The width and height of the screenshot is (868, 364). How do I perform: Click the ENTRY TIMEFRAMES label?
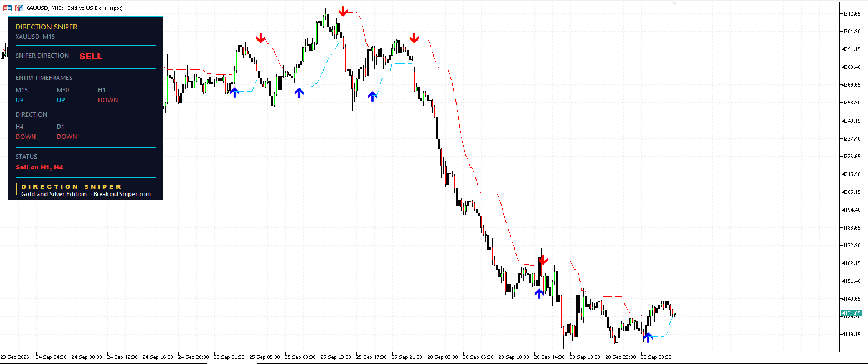click(x=44, y=78)
